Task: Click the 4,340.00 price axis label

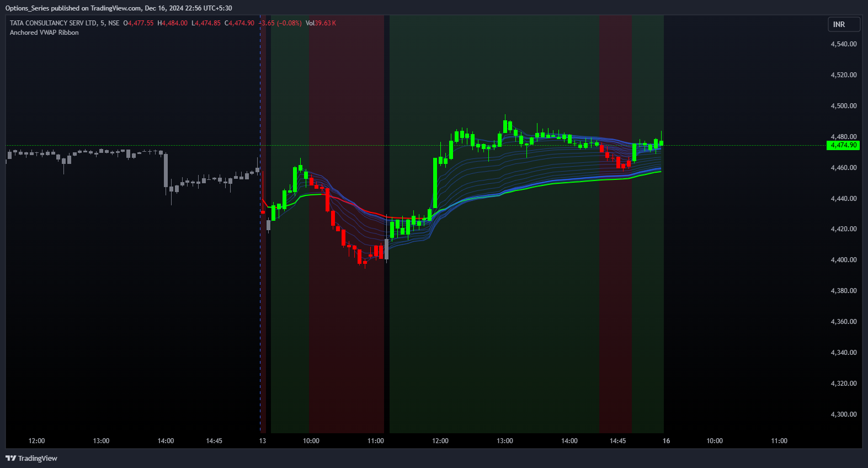Action: [844, 353]
